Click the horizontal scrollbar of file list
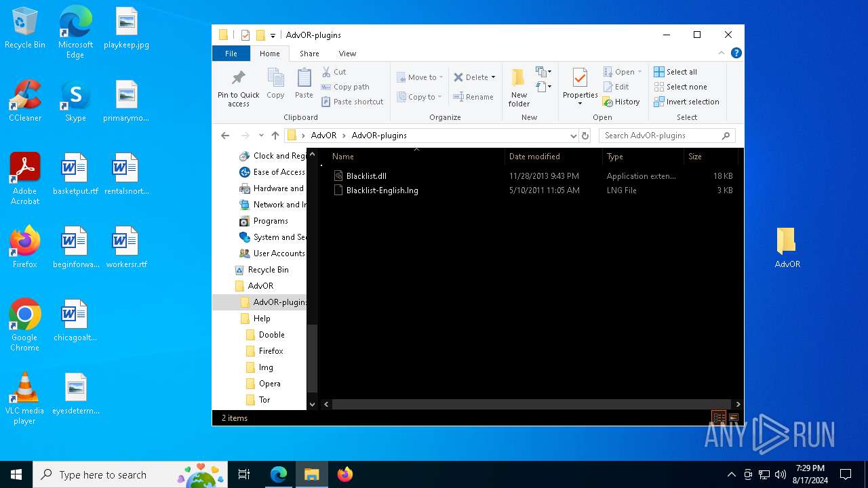This screenshot has width=868, height=488. (532, 404)
